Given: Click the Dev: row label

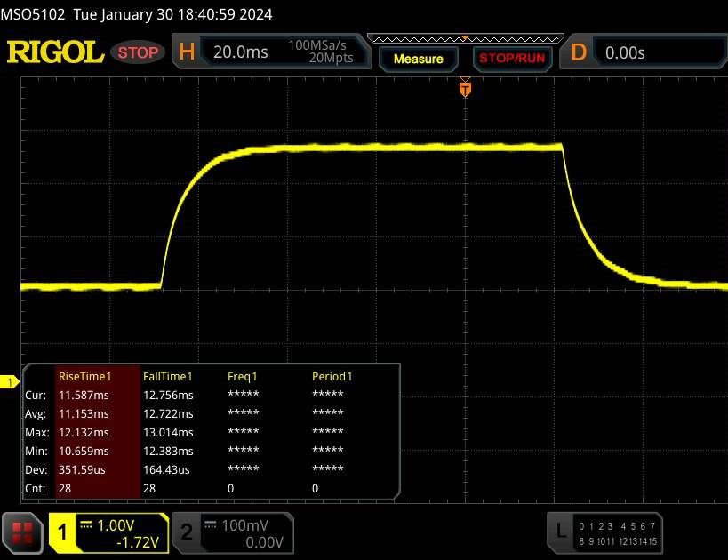Looking at the screenshot, I should (x=36, y=469).
